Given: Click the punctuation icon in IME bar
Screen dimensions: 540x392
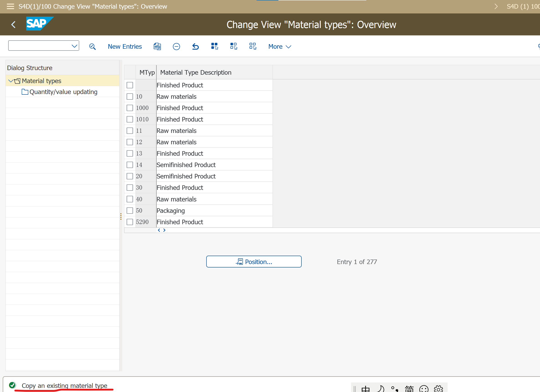Looking at the screenshot, I should tap(395, 389).
